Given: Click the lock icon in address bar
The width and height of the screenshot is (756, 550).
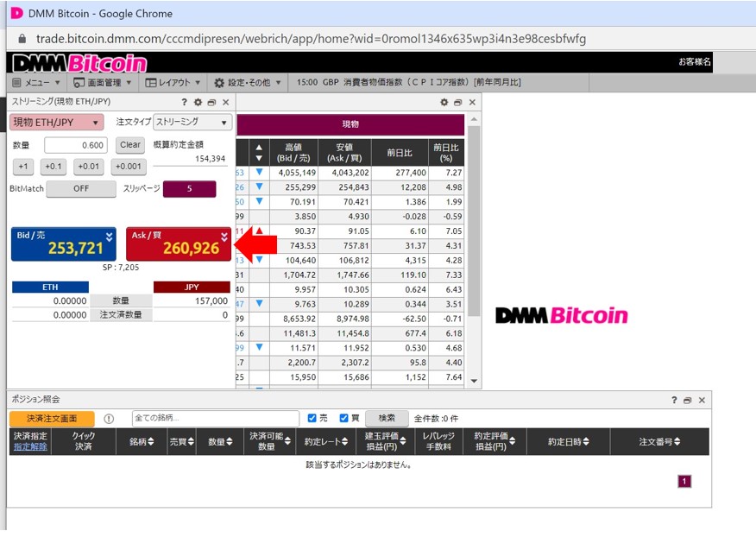Looking at the screenshot, I should point(22,39).
